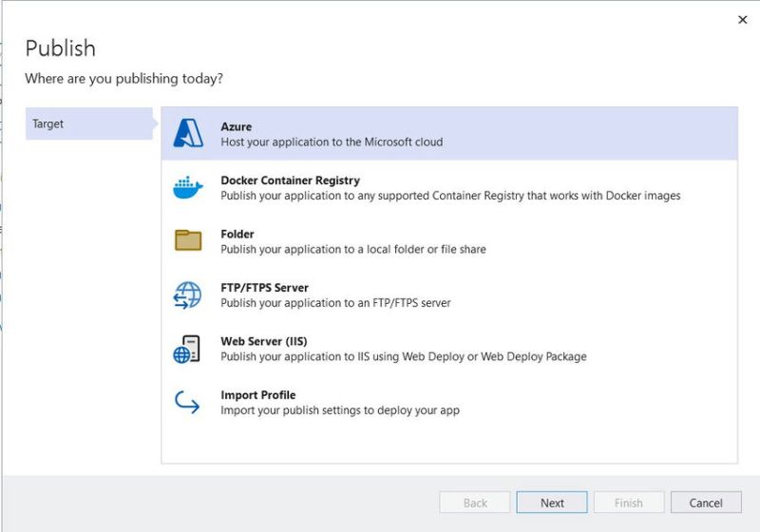Select the Web Server IIS icon

[186, 349]
